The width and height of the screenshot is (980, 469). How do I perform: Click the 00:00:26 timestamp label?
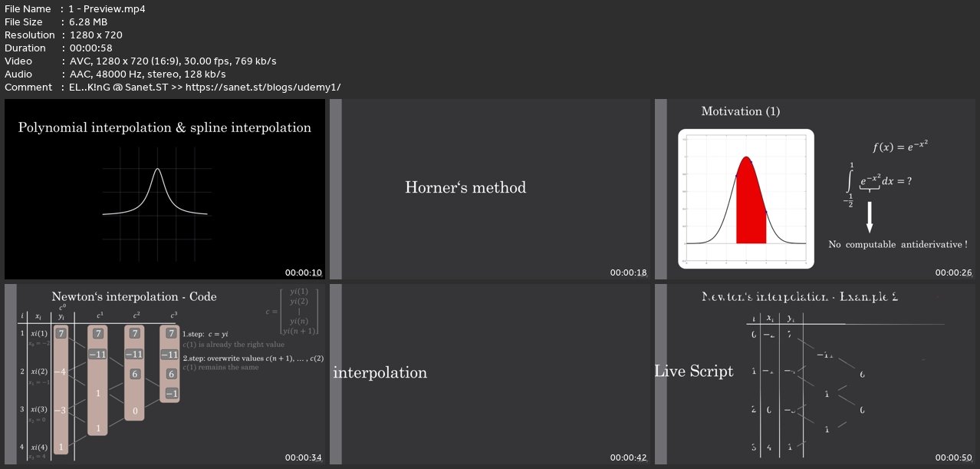click(x=953, y=272)
